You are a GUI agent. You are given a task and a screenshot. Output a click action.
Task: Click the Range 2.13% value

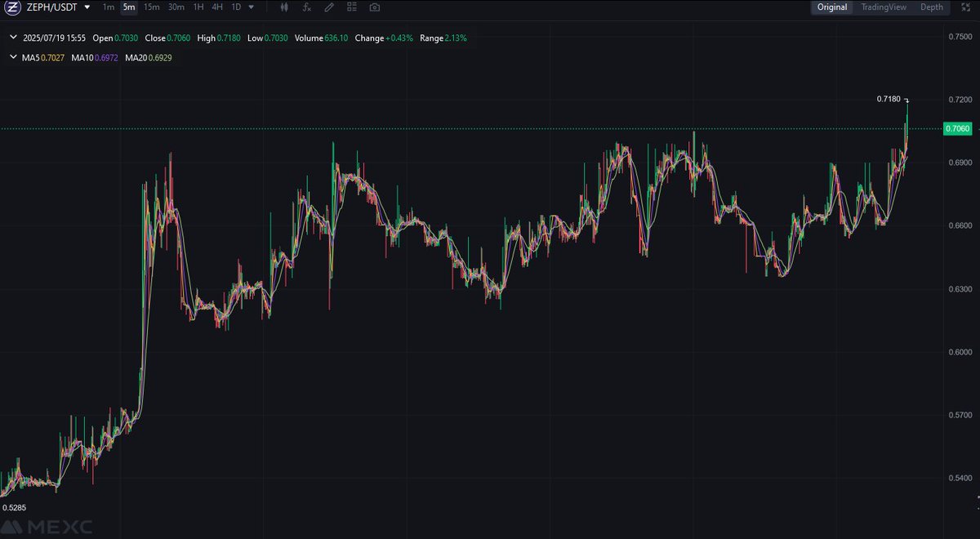(443, 38)
